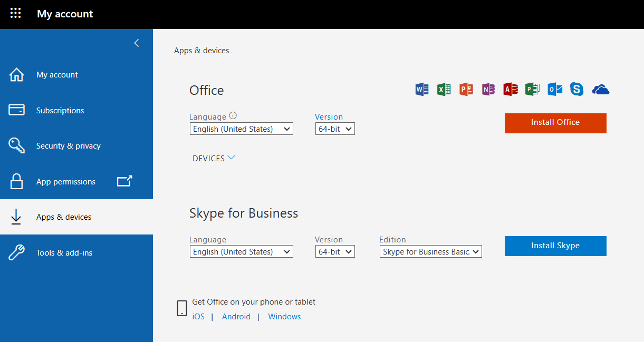Click the Word app icon

[x=422, y=90]
